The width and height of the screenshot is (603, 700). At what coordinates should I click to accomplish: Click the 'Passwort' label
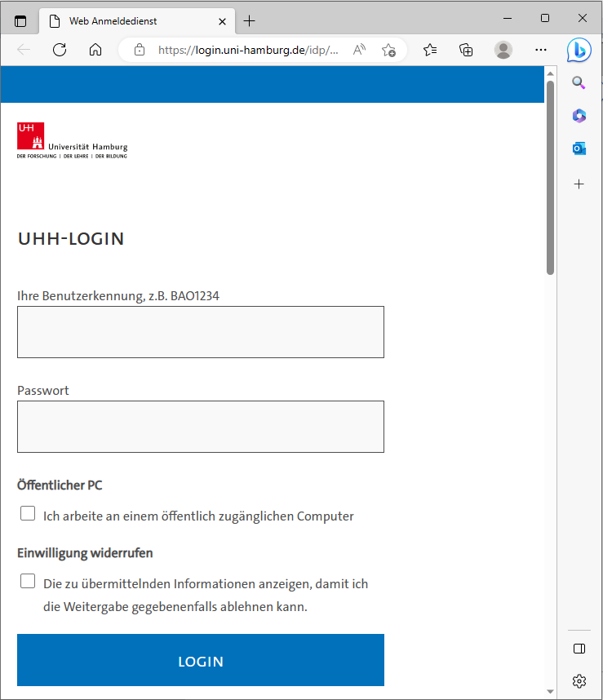(x=43, y=391)
